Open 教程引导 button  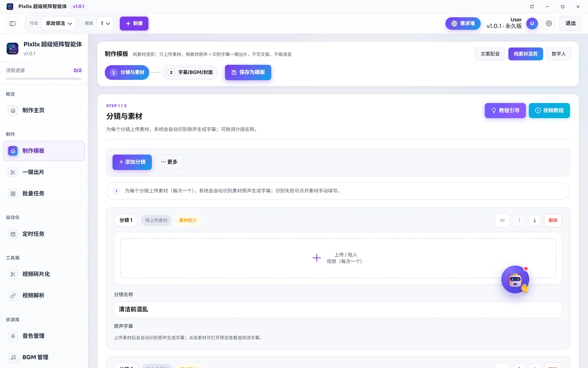[505, 110]
